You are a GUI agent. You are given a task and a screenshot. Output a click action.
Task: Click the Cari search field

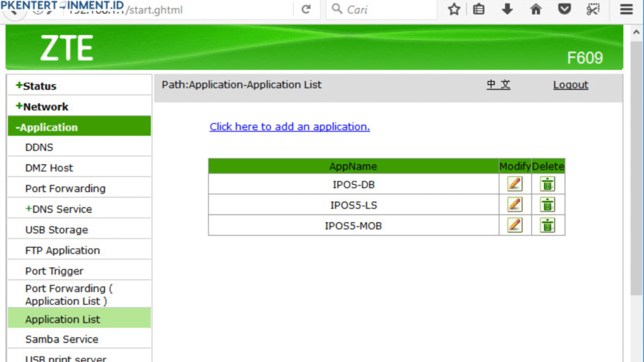coord(377,9)
